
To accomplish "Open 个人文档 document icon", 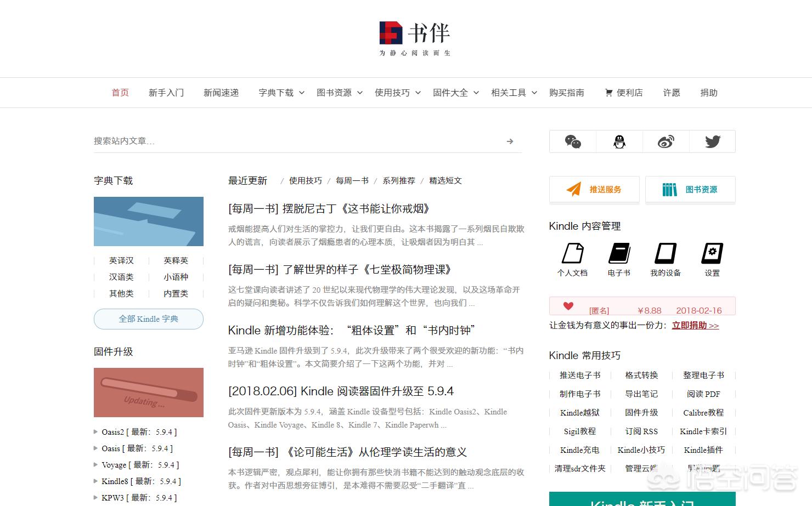I will [572, 253].
